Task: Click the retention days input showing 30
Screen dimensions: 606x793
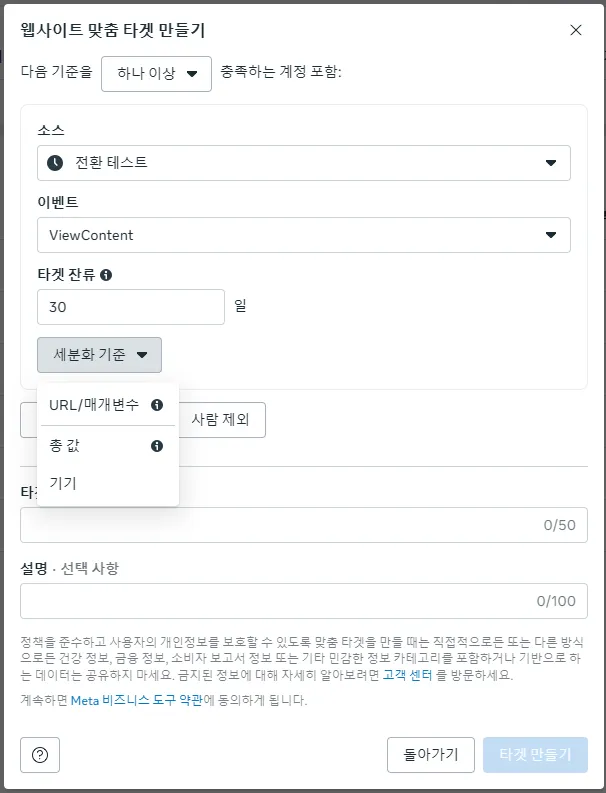Action: pyautogui.click(x=130, y=307)
